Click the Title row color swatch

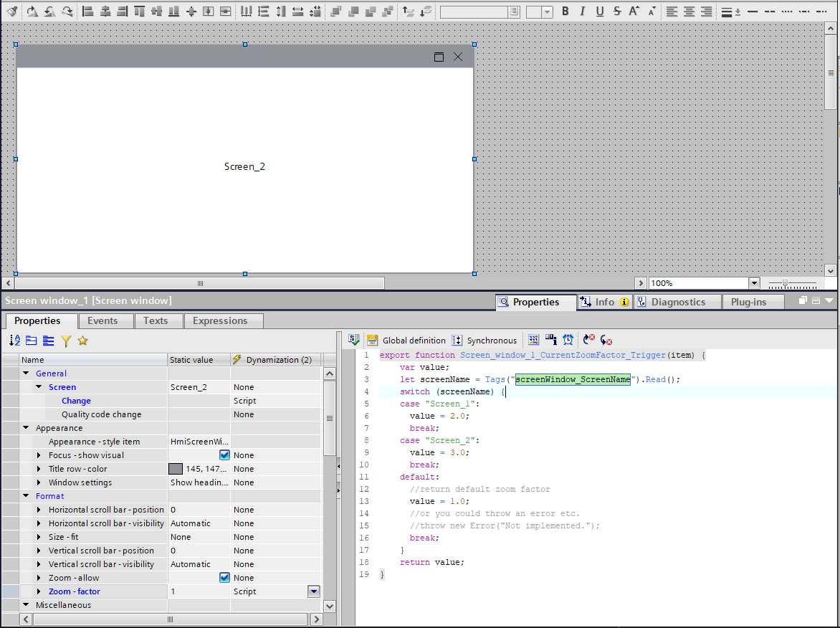tap(176, 469)
